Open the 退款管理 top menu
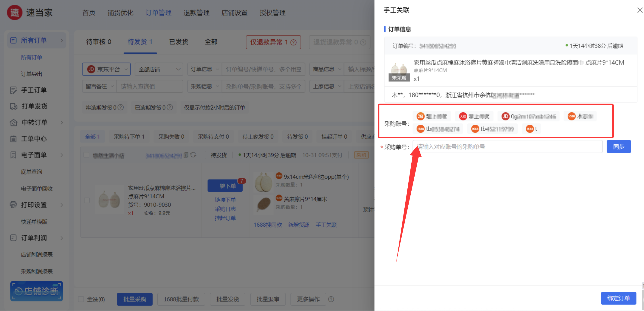The width and height of the screenshot is (644, 311). pos(196,13)
